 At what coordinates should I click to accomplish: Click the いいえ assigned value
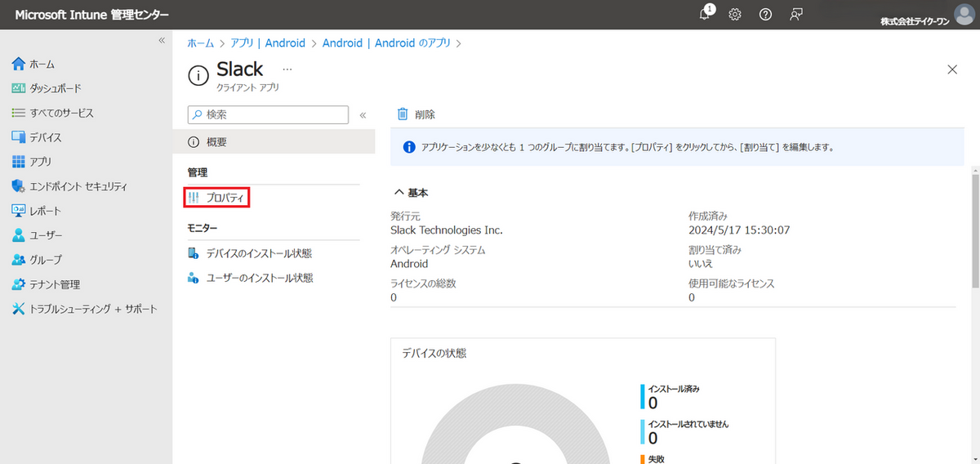tap(701, 264)
